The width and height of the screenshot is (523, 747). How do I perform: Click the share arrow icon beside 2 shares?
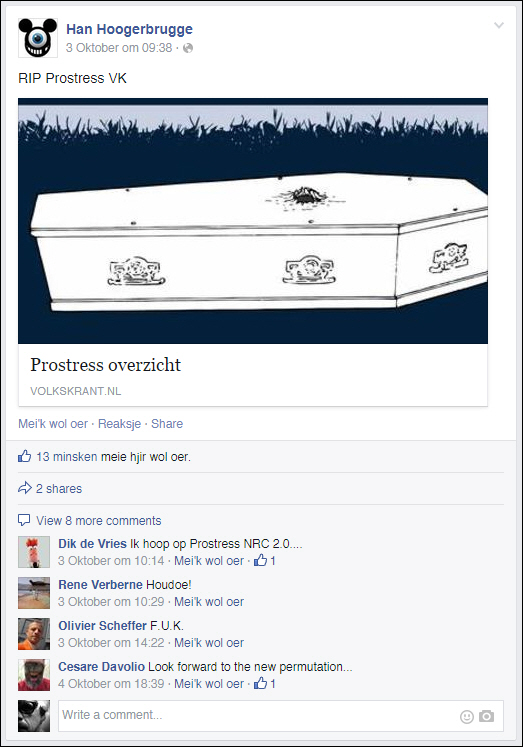pyautogui.click(x=25, y=488)
